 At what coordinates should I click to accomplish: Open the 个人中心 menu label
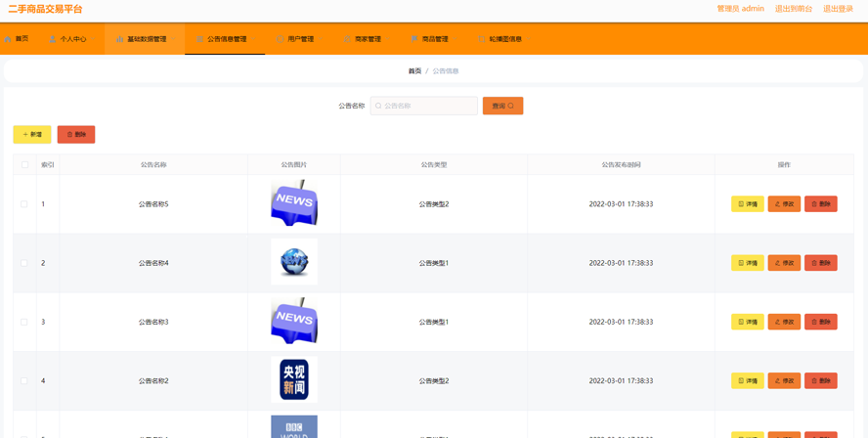point(73,39)
